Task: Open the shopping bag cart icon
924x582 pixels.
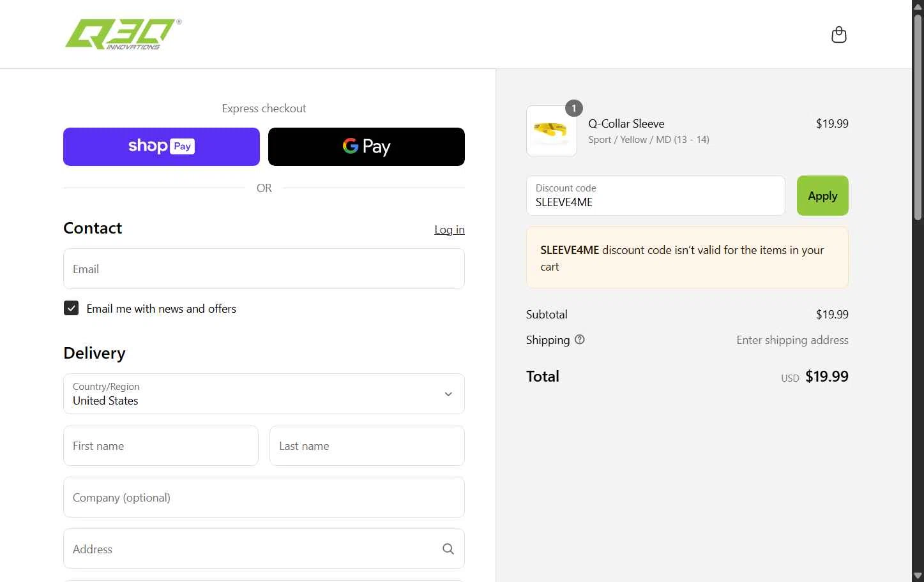Action: 838,34
